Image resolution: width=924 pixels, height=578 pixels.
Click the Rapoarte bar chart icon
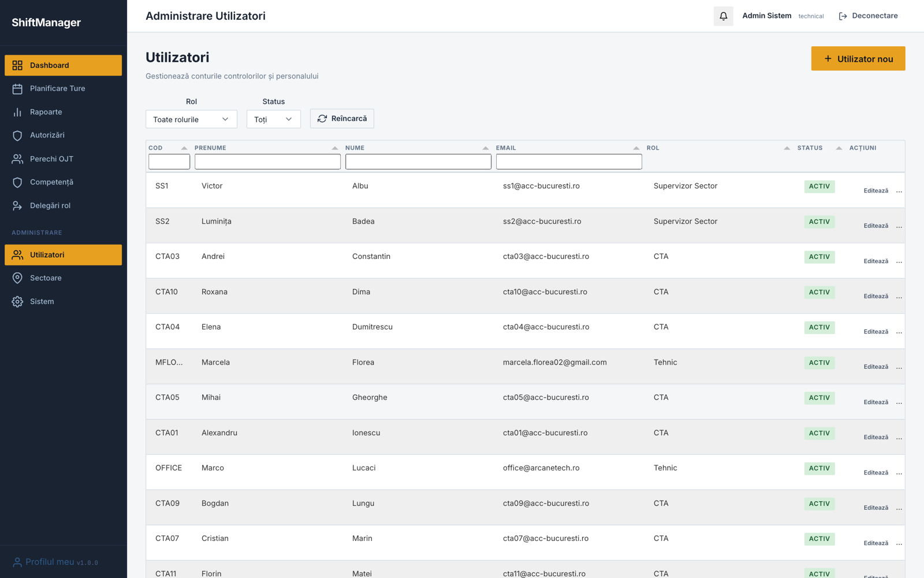pos(17,112)
